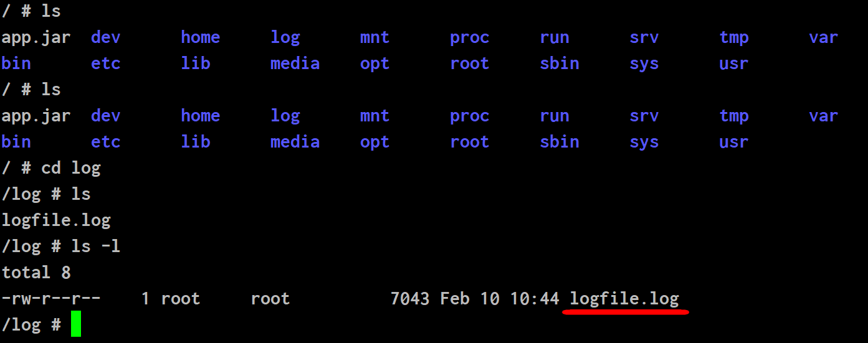Click the 'var' directory in the first listing
The image size is (868, 343).
coord(823,37)
